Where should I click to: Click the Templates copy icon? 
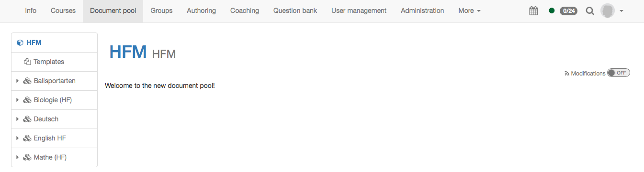point(27,62)
